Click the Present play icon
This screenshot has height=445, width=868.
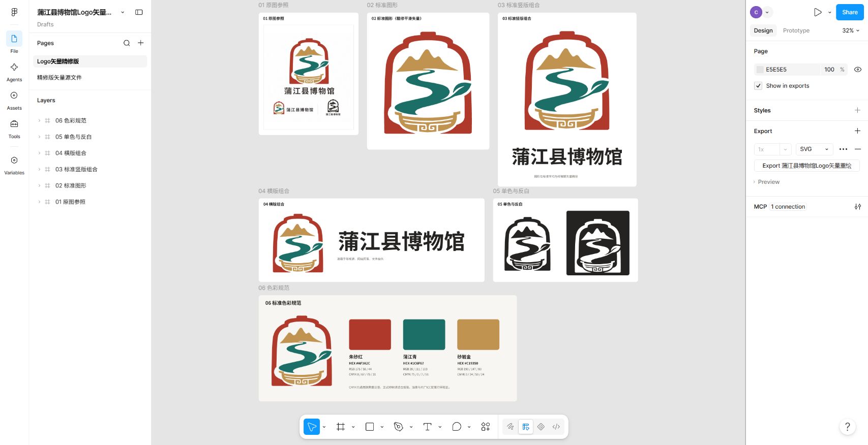click(x=818, y=12)
